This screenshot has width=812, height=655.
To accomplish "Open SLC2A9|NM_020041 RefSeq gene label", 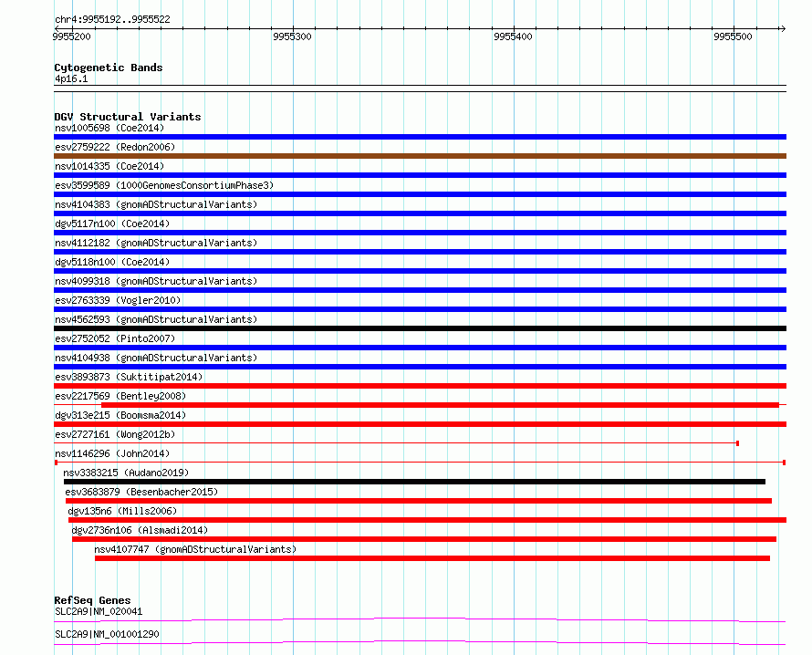I will 99,611.
